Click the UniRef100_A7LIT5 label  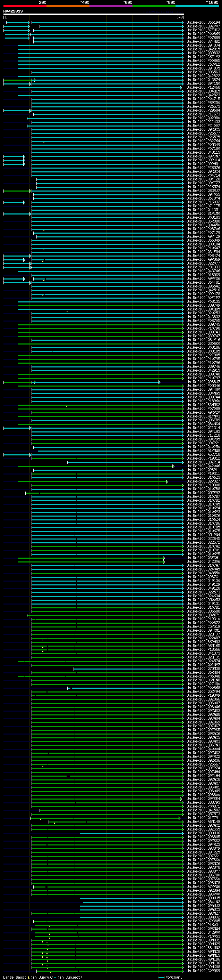(x=203, y=206)
